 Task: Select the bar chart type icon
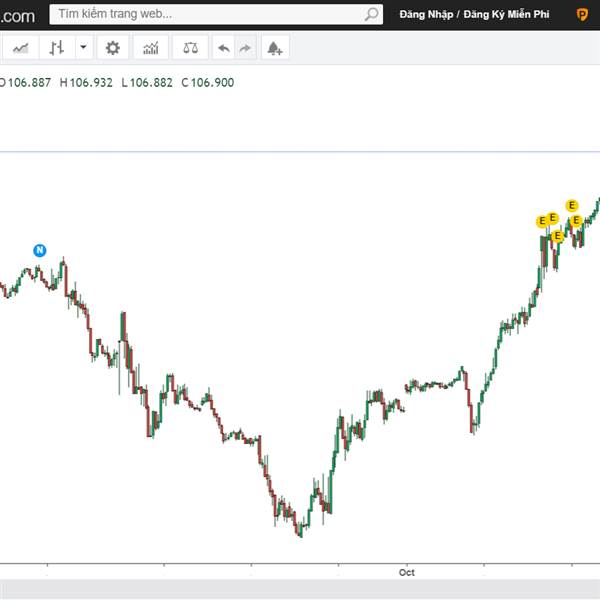[x=57, y=48]
